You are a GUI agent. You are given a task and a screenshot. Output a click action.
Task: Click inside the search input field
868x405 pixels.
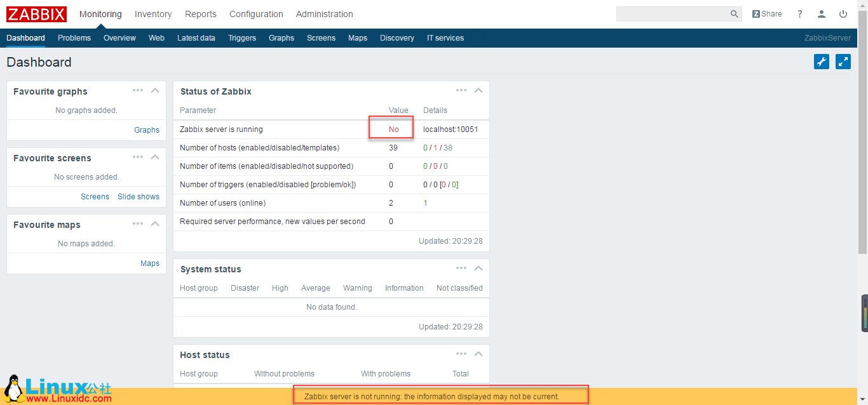674,13
